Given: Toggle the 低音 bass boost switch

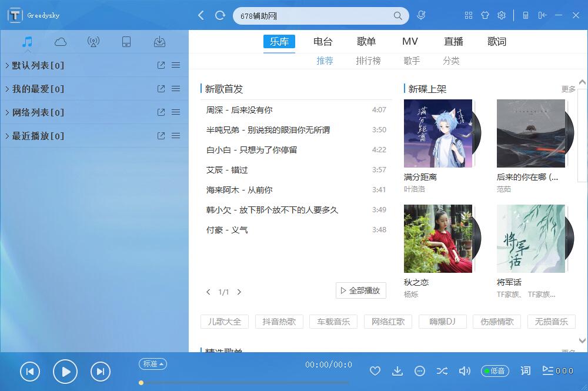Looking at the screenshot, I should 495,370.
